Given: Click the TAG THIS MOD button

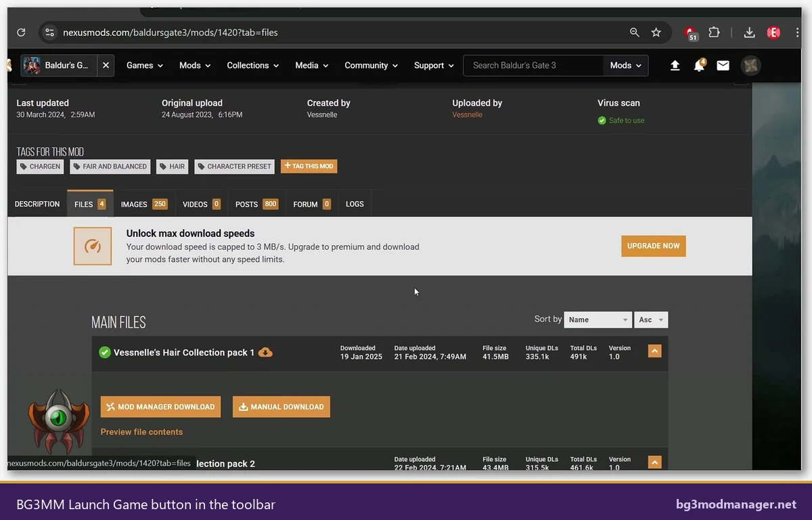Looking at the screenshot, I should click(309, 166).
